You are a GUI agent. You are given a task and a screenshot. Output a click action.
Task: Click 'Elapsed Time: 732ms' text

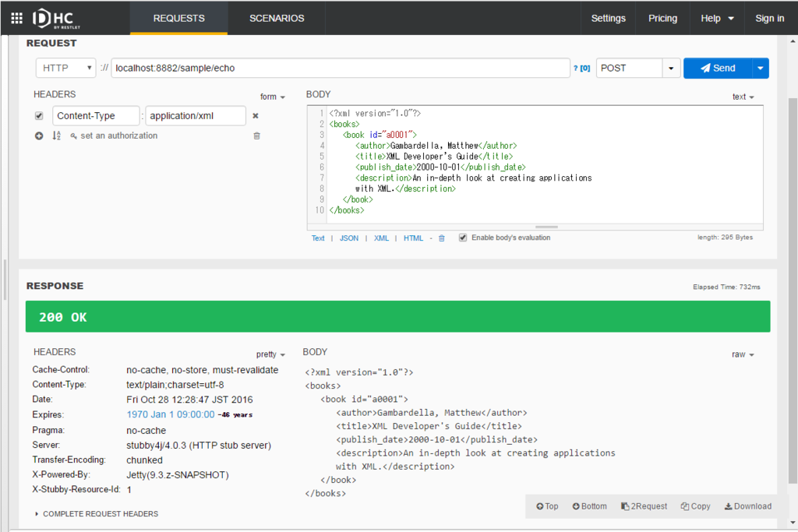click(x=726, y=287)
